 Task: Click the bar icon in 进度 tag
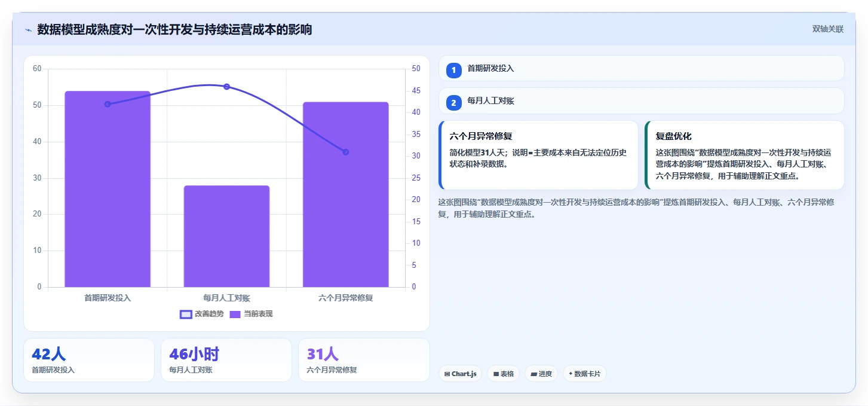coord(533,374)
